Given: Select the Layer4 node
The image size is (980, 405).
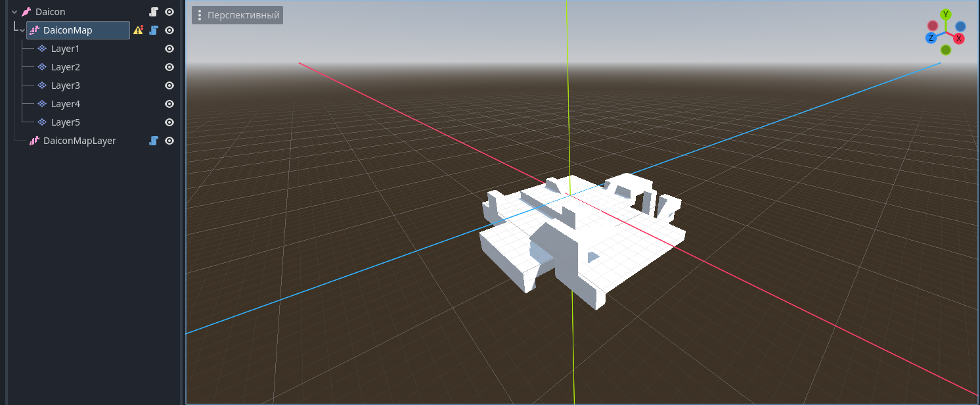Looking at the screenshot, I should (x=66, y=104).
